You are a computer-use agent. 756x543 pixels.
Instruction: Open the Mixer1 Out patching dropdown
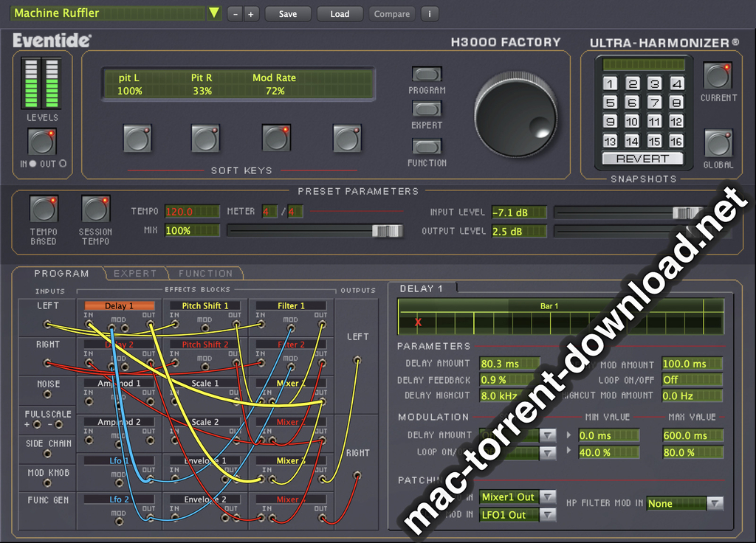coord(547,497)
